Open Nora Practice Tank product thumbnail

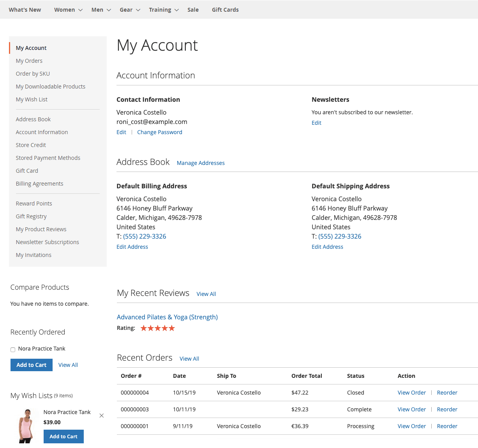pyautogui.click(x=26, y=426)
